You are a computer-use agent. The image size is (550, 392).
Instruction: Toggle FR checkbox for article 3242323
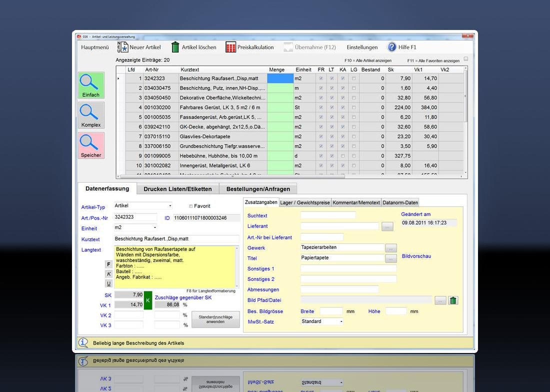(x=320, y=78)
